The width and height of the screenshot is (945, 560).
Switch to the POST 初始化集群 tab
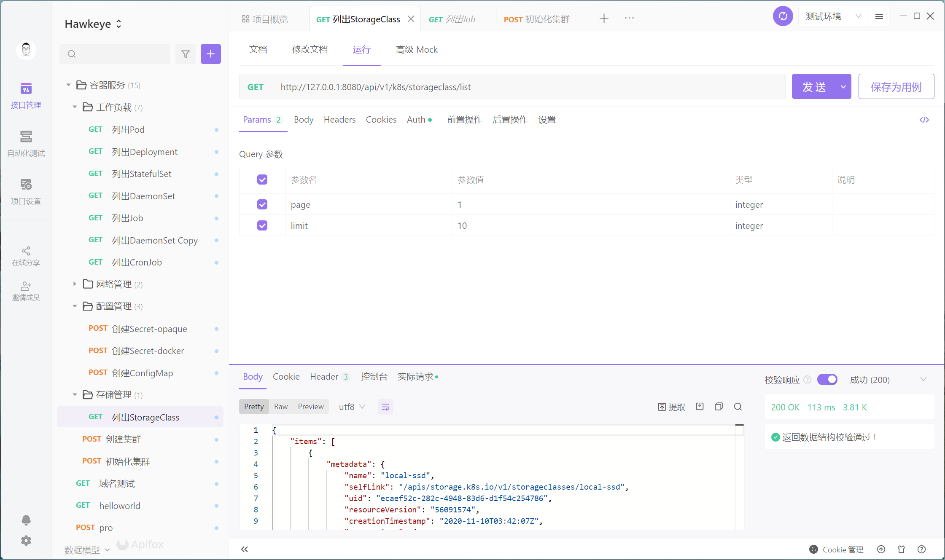pos(536,19)
